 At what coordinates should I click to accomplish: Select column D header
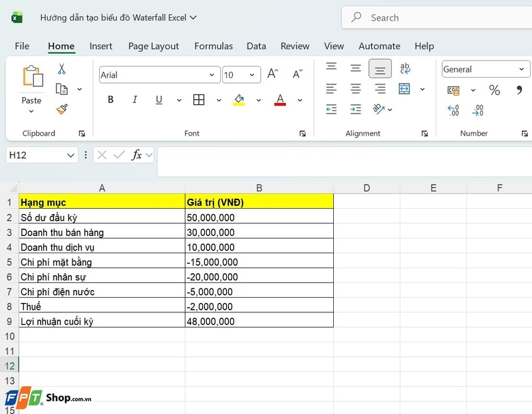tap(367, 188)
